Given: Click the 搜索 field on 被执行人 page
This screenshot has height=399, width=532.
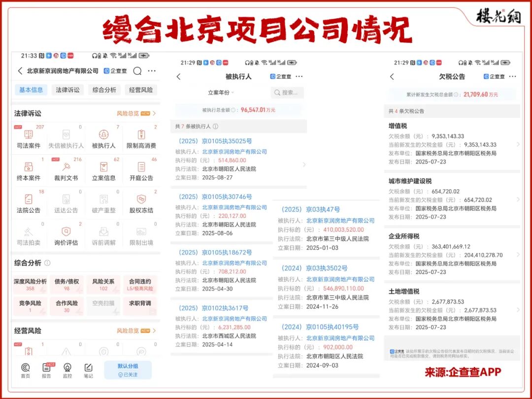Looking at the screenshot, I should point(287,93).
